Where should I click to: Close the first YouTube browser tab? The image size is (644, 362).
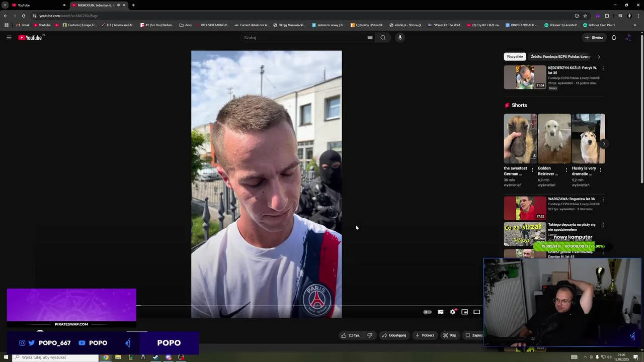click(x=64, y=5)
